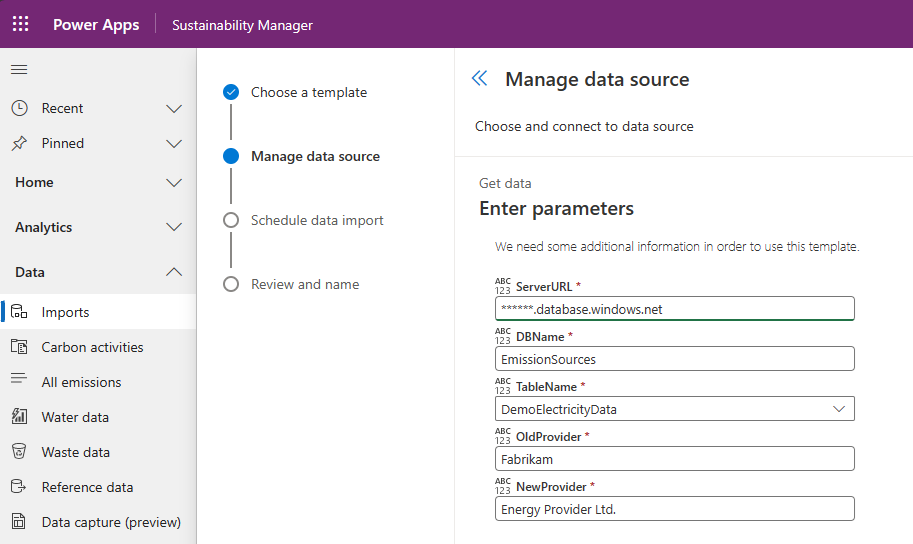Open Reference data

pyautogui.click(x=98, y=487)
